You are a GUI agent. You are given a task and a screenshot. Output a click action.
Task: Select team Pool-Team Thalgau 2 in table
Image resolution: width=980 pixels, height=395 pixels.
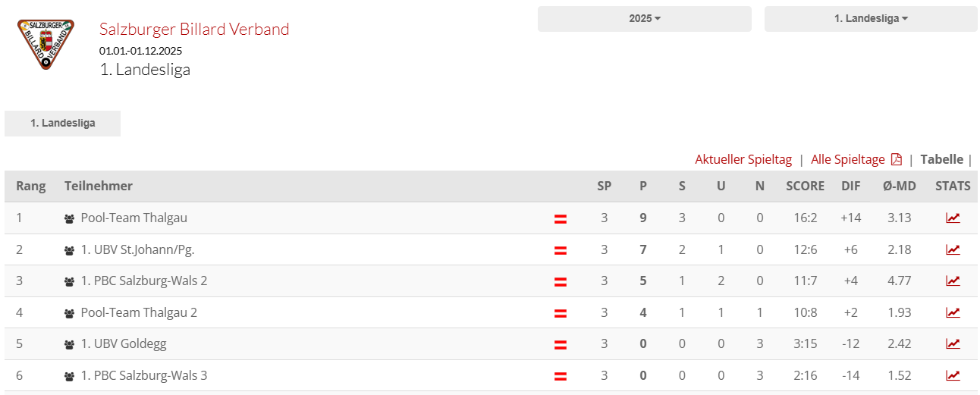coord(139,312)
